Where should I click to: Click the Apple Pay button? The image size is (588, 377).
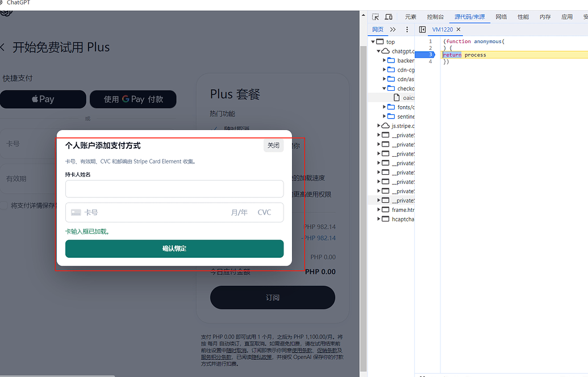click(x=43, y=99)
